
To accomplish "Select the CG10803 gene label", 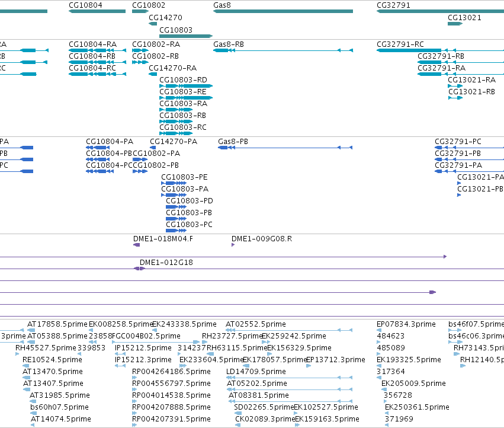I will 176,30.
